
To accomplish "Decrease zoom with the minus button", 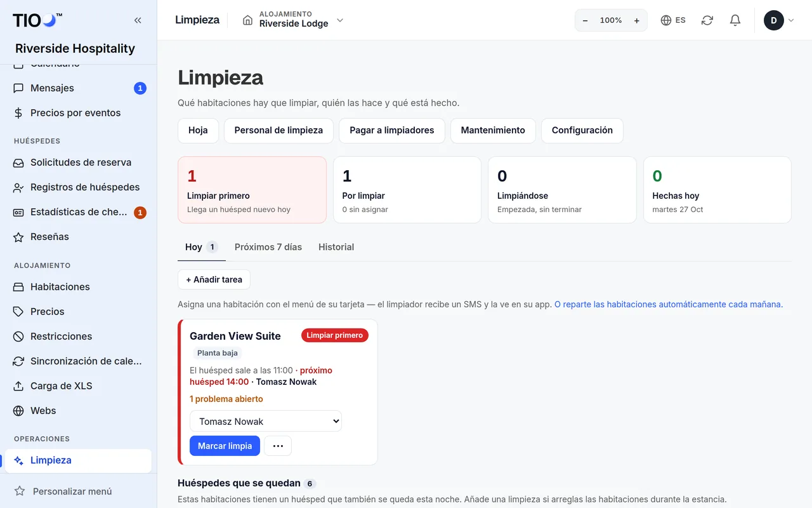I will (x=585, y=20).
